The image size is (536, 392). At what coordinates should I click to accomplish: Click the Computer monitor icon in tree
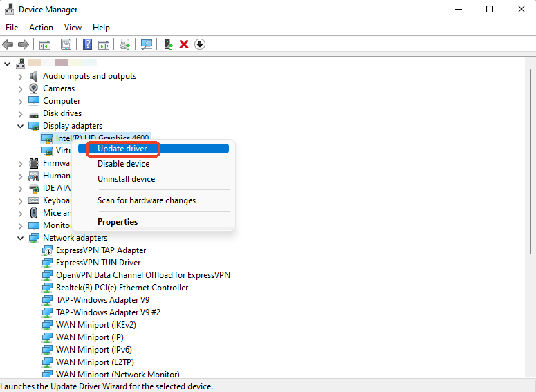[x=34, y=101]
